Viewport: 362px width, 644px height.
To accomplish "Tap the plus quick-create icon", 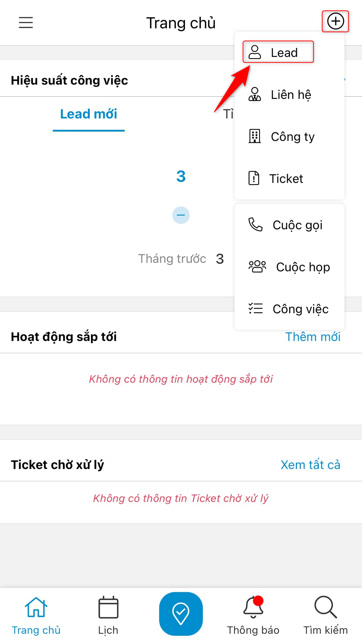I will point(335,22).
